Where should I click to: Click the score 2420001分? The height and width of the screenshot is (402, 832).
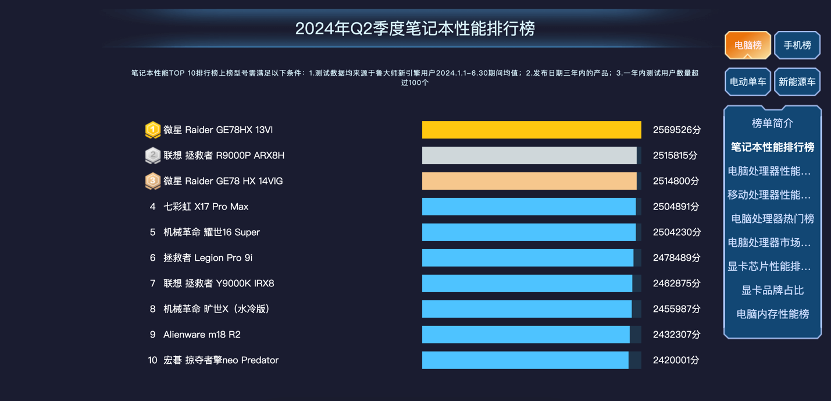click(x=676, y=360)
